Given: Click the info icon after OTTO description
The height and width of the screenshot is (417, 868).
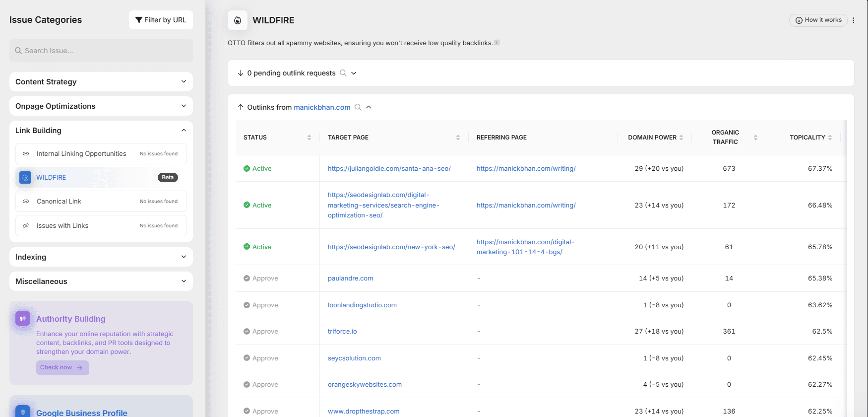Looking at the screenshot, I should pos(496,43).
